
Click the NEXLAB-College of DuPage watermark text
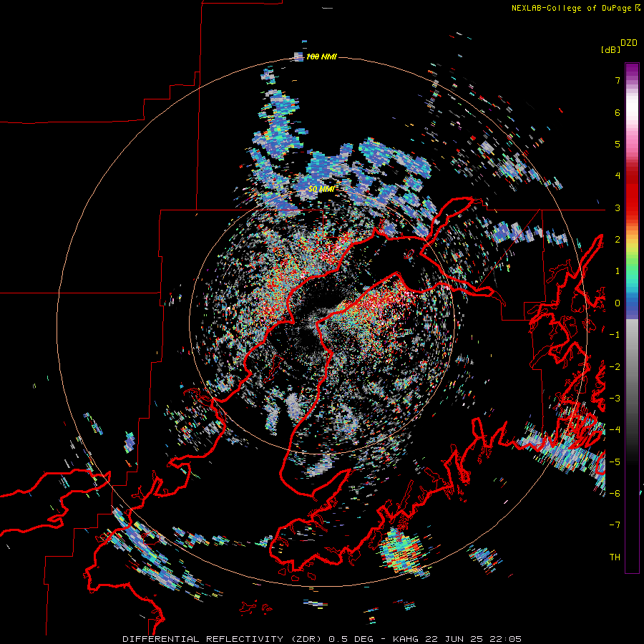click(x=573, y=8)
